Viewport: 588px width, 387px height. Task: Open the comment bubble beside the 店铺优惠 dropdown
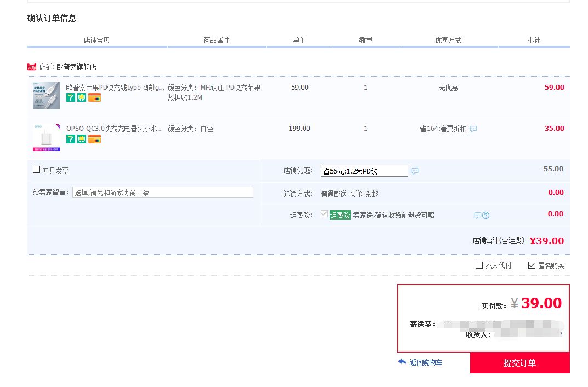coord(415,171)
